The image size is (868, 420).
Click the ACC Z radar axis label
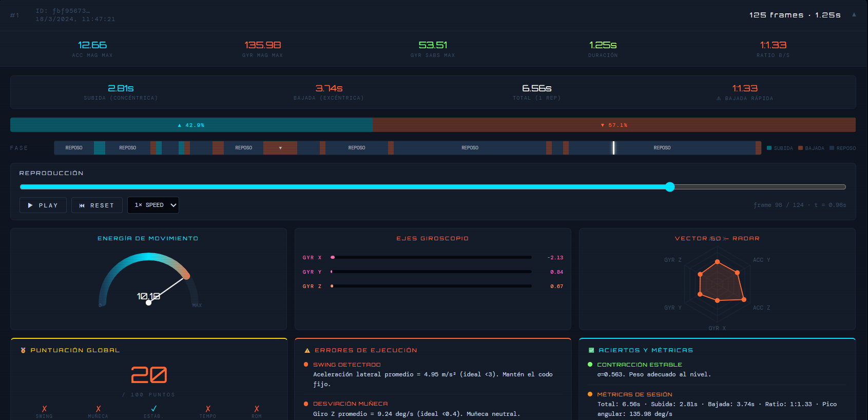[762, 308]
